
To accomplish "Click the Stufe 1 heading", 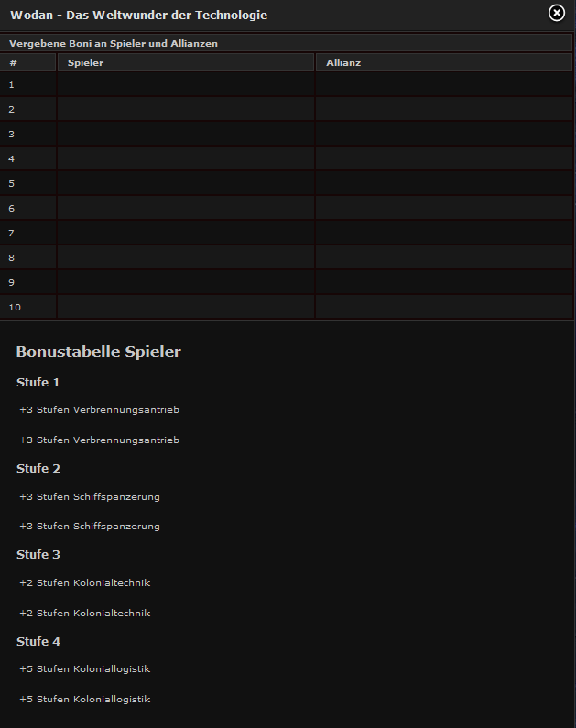I will pyautogui.click(x=38, y=382).
